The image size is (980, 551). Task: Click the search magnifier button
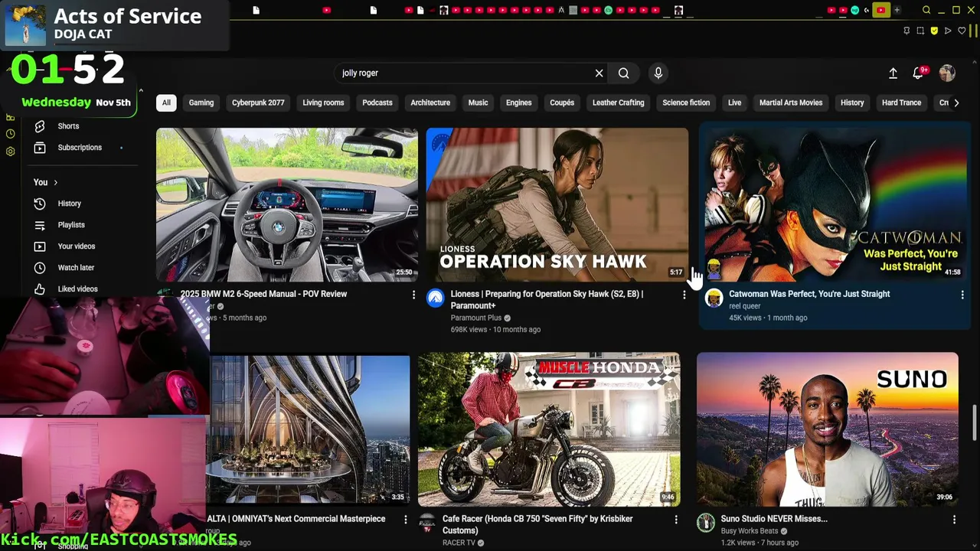pos(624,73)
